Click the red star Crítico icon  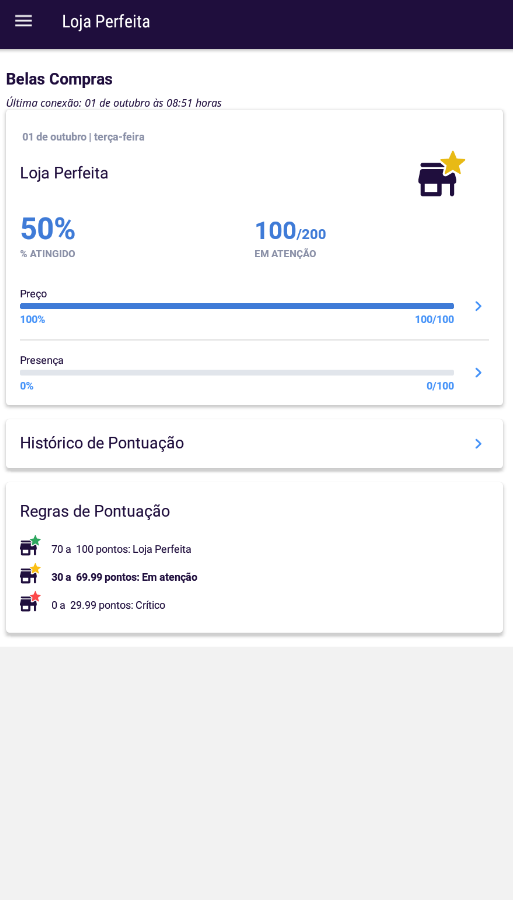pos(30,602)
